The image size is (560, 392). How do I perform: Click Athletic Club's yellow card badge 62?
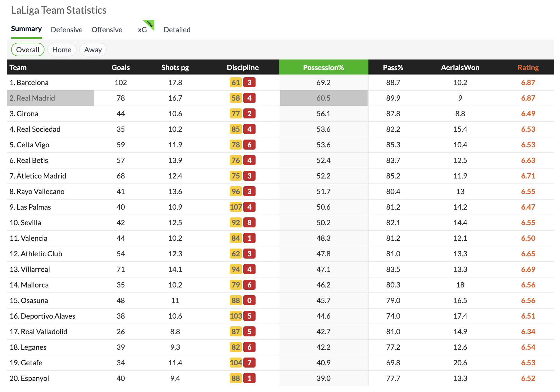(x=236, y=254)
